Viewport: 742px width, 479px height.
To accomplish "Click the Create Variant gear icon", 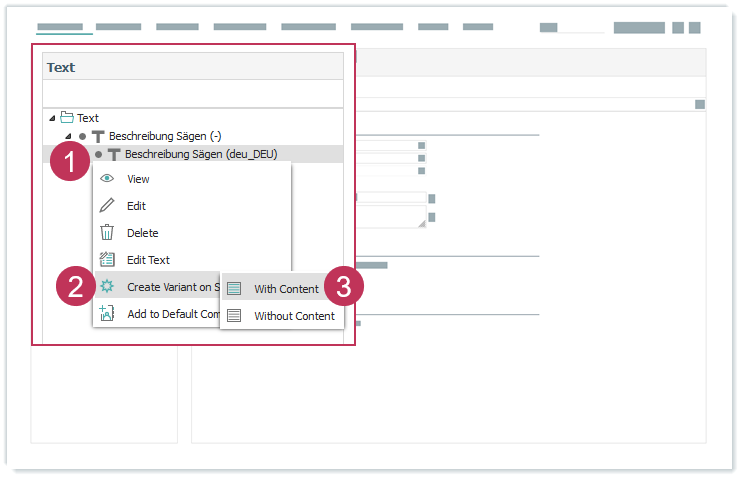I will pyautogui.click(x=107, y=287).
